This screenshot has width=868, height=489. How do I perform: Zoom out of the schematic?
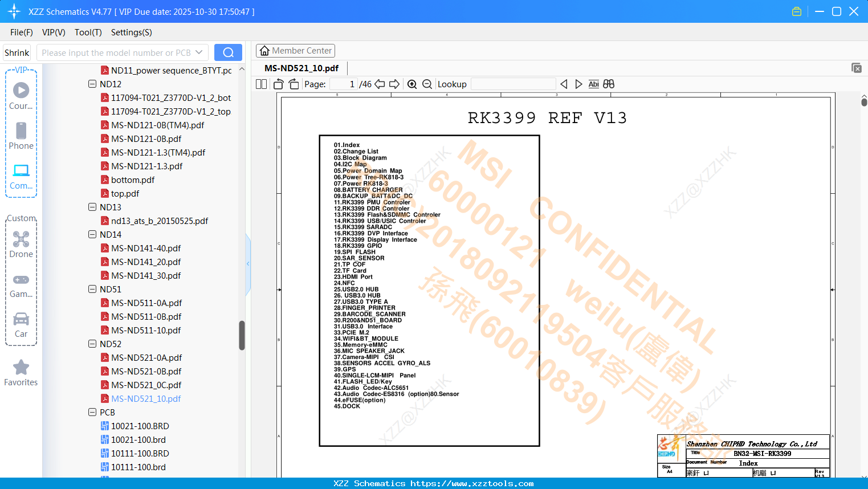pos(427,84)
